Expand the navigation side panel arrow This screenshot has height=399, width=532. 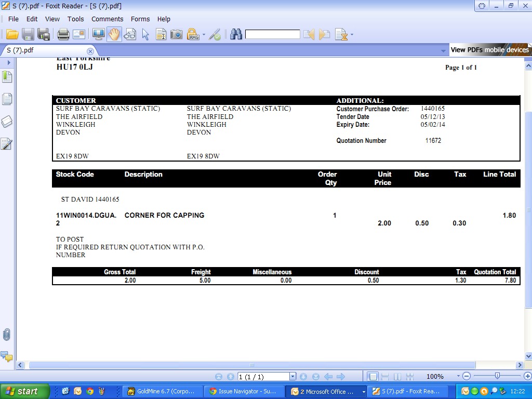coord(9,62)
